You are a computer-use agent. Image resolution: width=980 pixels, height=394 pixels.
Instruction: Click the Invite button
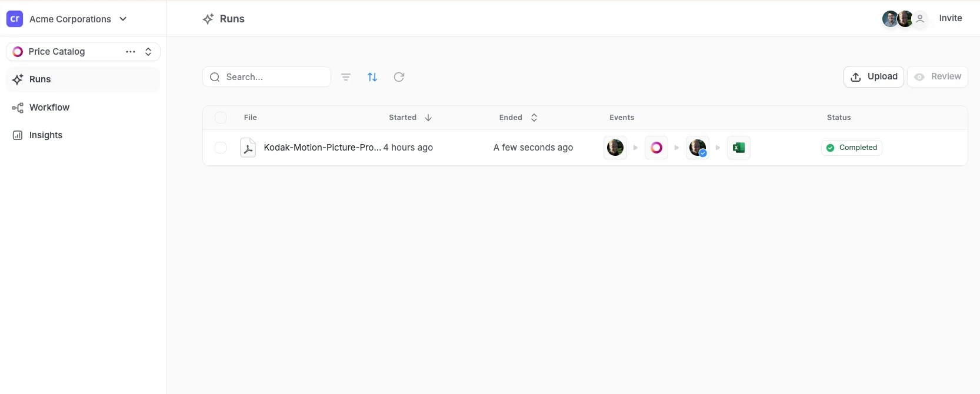point(951,18)
